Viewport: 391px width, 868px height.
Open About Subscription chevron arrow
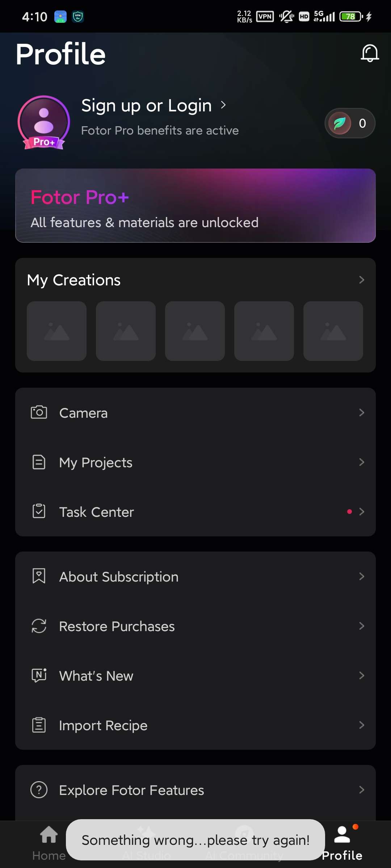361,576
